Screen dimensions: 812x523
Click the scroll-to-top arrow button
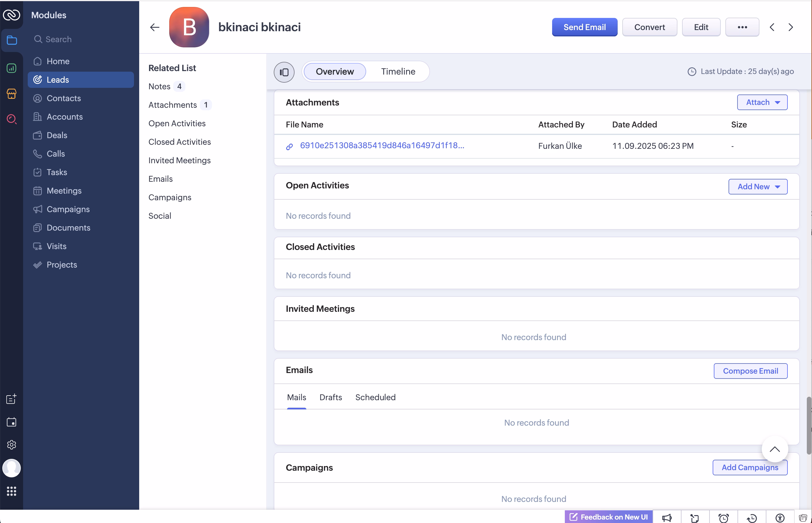pyautogui.click(x=775, y=449)
